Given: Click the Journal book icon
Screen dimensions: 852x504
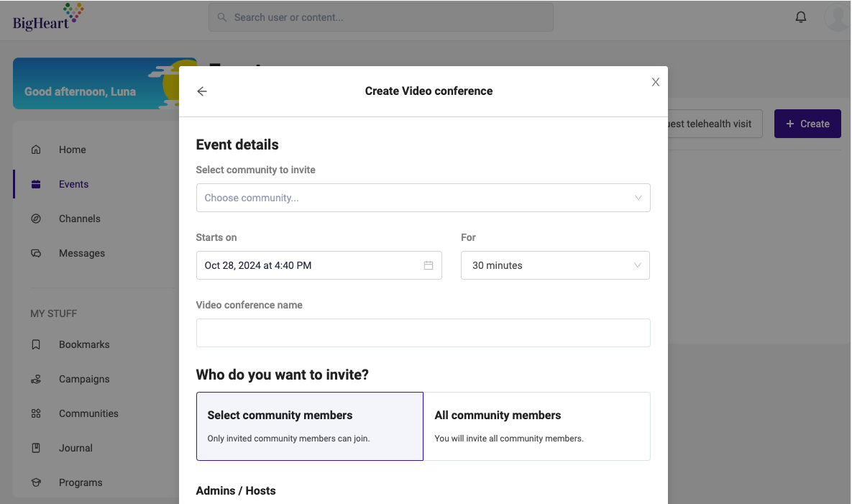Looking at the screenshot, I should (x=36, y=448).
